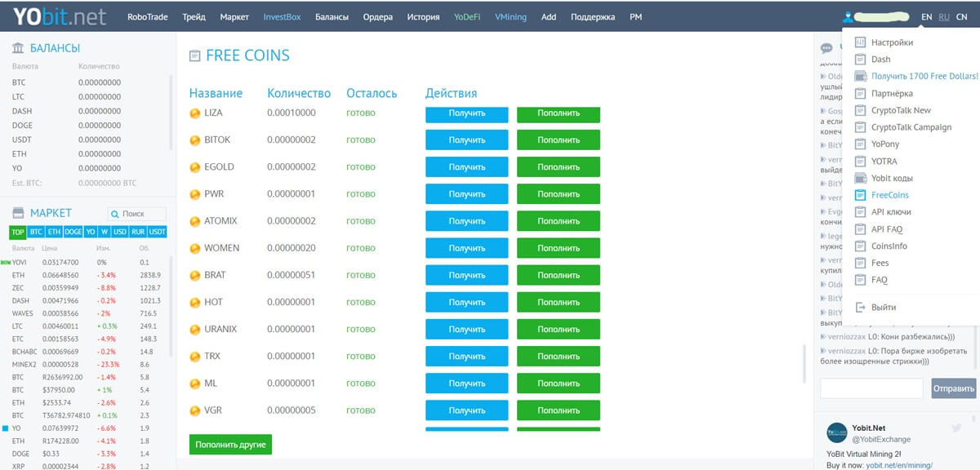Click the Settings (Настройки) menu icon
This screenshot has height=470, width=980.
(860, 42)
